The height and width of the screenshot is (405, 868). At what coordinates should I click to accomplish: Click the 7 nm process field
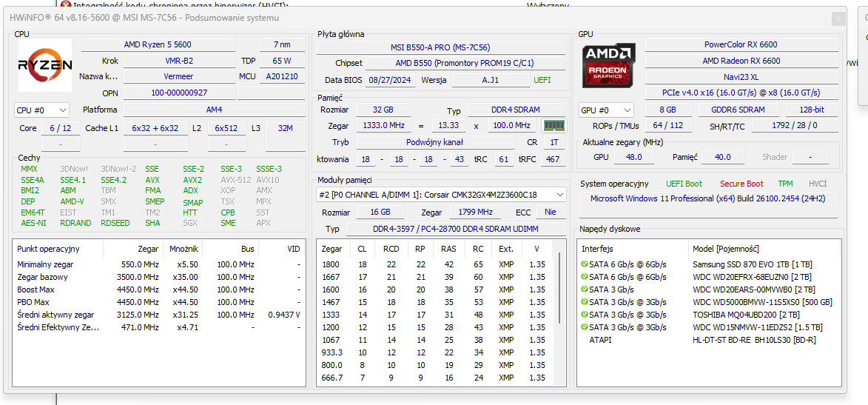tap(282, 44)
